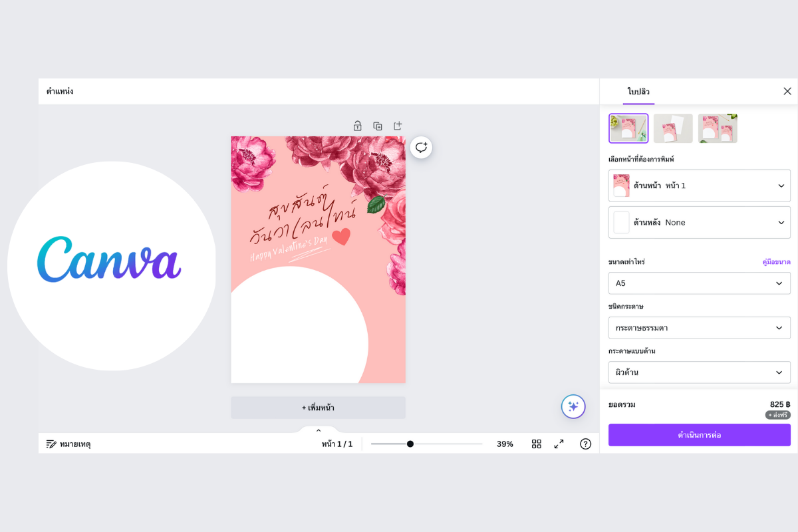The image size is (798, 532).
Task: Click the red heart graphic in design
Action: click(x=341, y=237)
